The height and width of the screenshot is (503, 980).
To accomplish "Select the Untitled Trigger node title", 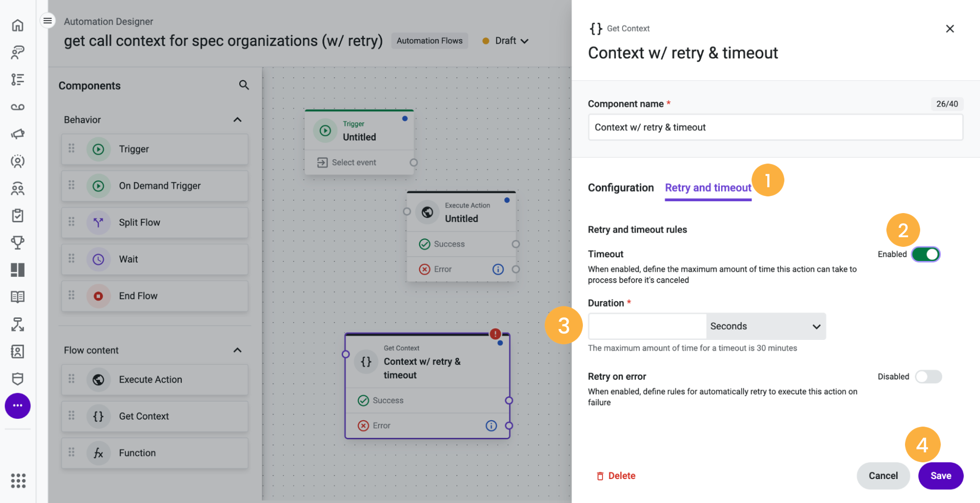I will tap(359, 137).
